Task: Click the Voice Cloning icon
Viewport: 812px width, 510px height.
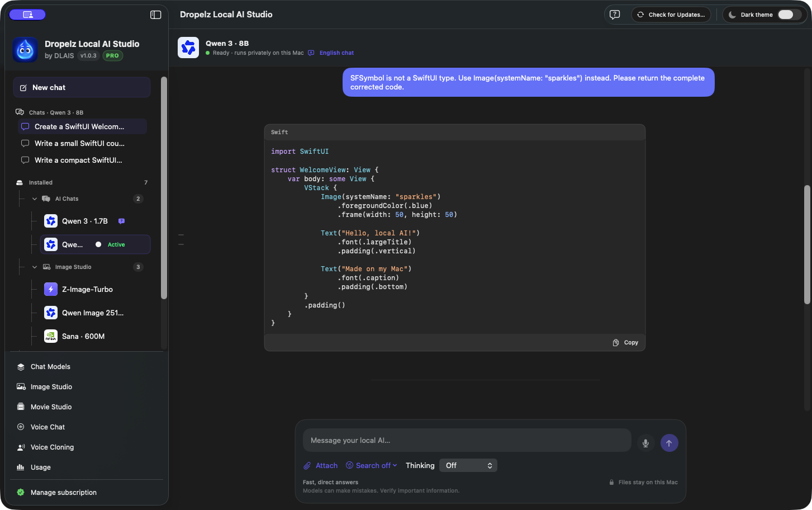Action: tap(21, 447)
